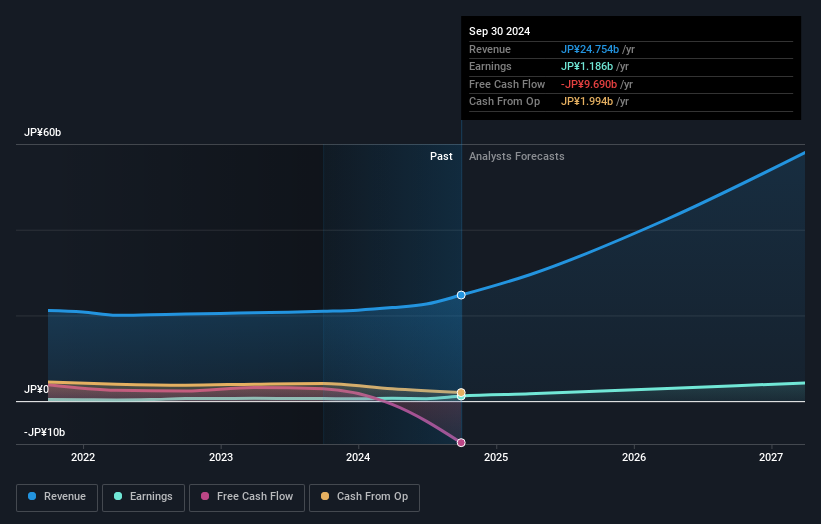This screenshot has width=821, height=524.
Task: Click the Earnings row label in tooltip
Action: (x=490, y=66)
